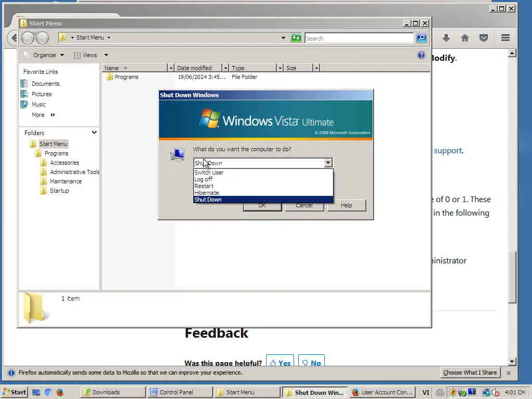Click the support link on webpage

448,151
